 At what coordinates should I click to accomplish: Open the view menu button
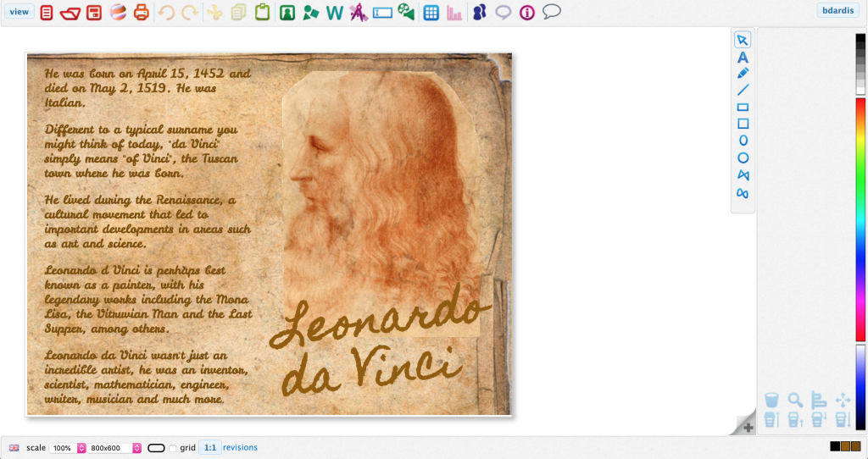(19, 12)
